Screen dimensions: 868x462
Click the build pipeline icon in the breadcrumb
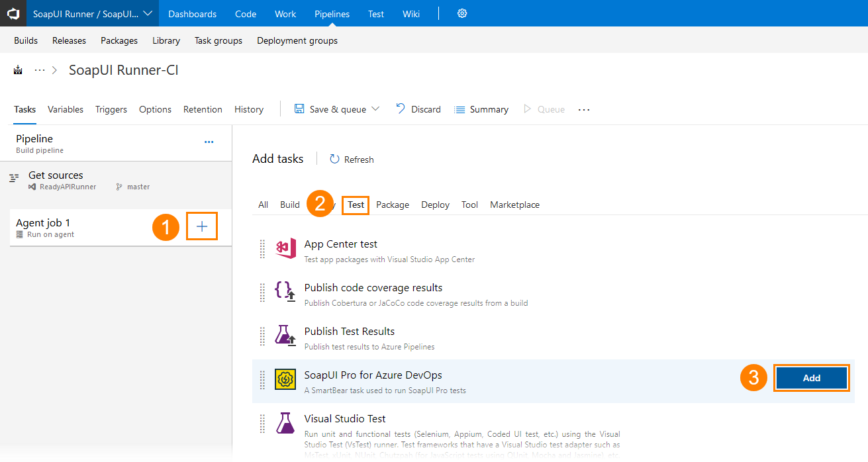pos(18,70)
